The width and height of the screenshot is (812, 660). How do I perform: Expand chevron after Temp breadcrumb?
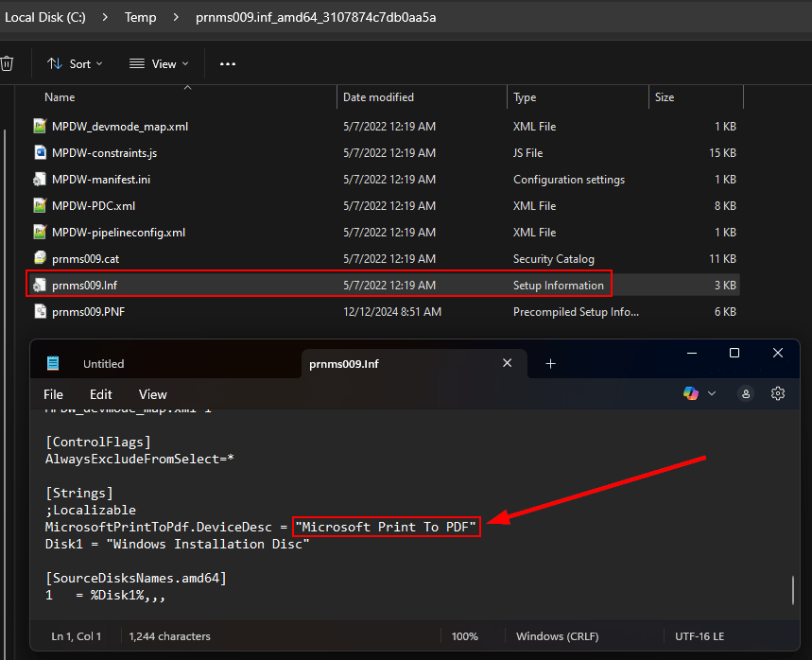click(x=176, y=17)
